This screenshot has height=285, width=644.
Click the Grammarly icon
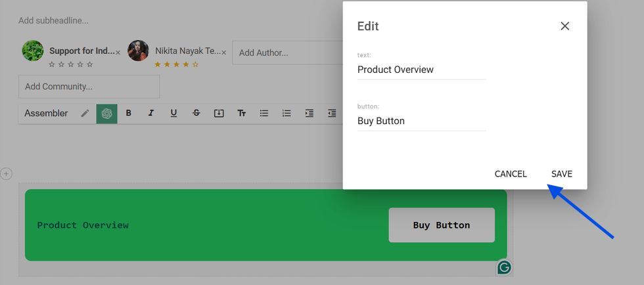(504, 267)
